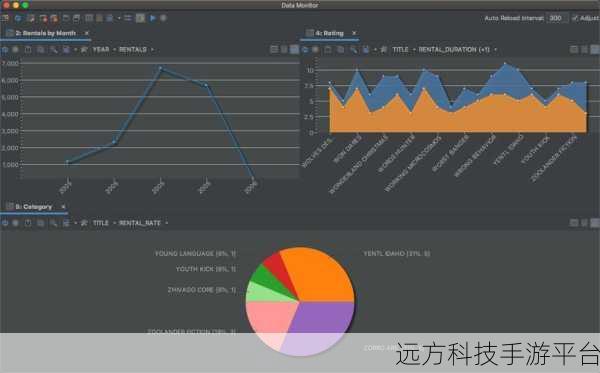Click the magnifier icon in Rating panel toolbar
600x373 pixels.
click(353, 49)
